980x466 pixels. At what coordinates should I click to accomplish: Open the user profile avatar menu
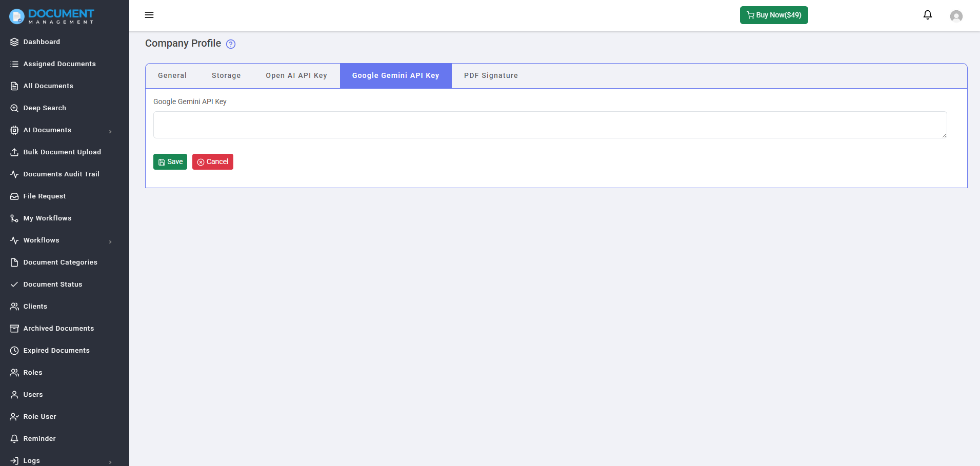[956, 16]
